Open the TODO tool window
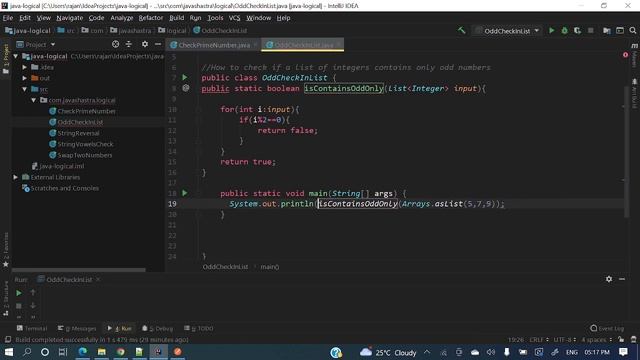 [x=199, y=329]
